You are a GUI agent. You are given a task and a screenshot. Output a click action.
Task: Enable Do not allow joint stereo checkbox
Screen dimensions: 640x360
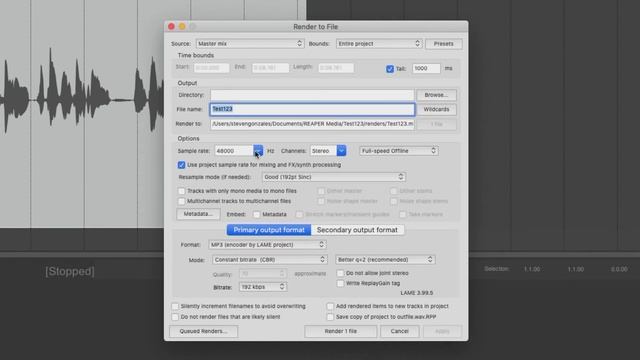pos(340,273)
